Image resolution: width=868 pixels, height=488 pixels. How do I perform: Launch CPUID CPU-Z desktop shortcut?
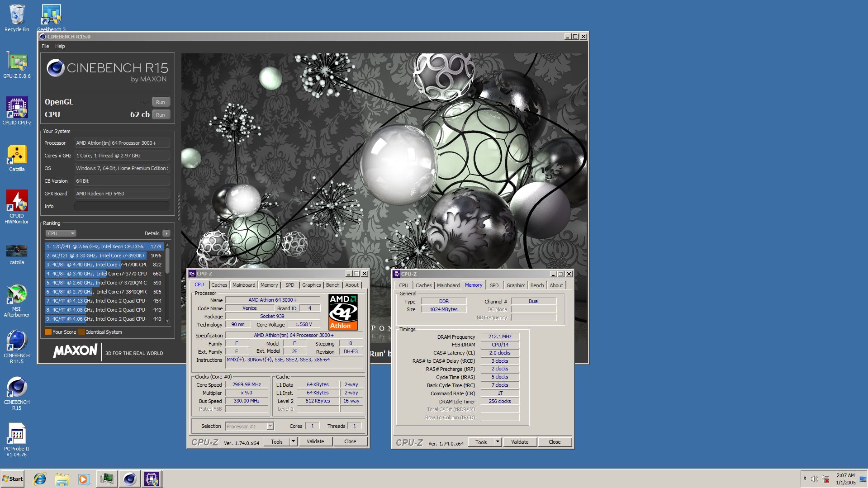pyautogui.click(x=17, y=111)
